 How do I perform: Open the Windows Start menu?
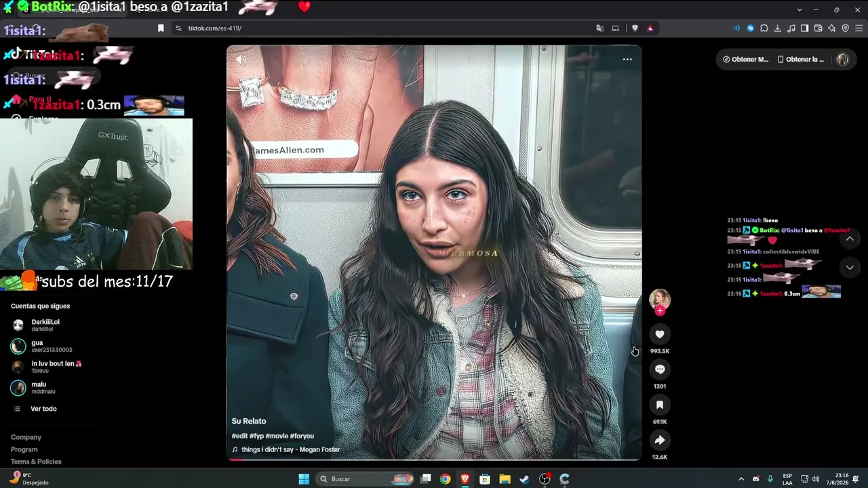point(304,479)
